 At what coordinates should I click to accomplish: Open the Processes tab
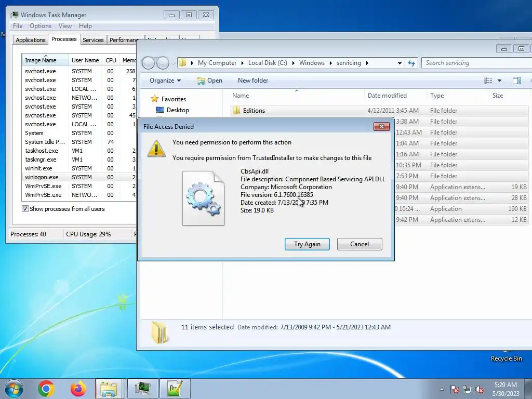pyautogui.click(x=64, y=39)
